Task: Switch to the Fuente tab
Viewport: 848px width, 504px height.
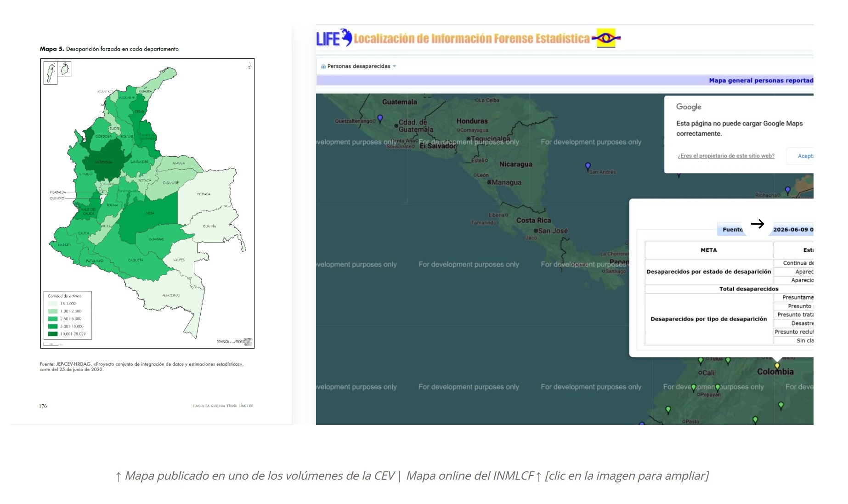Action: tap(732, 229)
